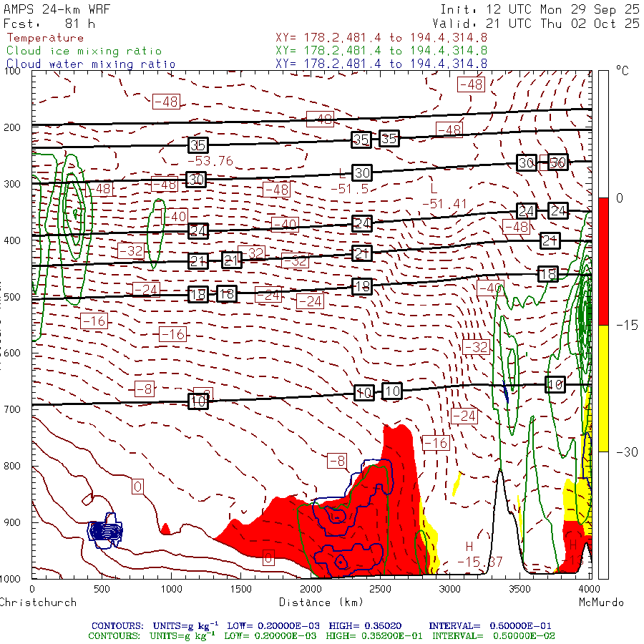Click the '4000' distance axis label
Viewport: 644px width, 644px height.
589,589
